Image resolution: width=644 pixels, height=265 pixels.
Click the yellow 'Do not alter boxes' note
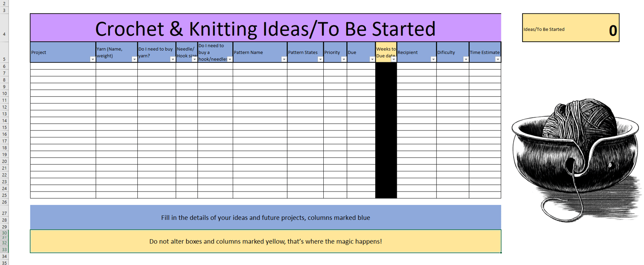265,241
